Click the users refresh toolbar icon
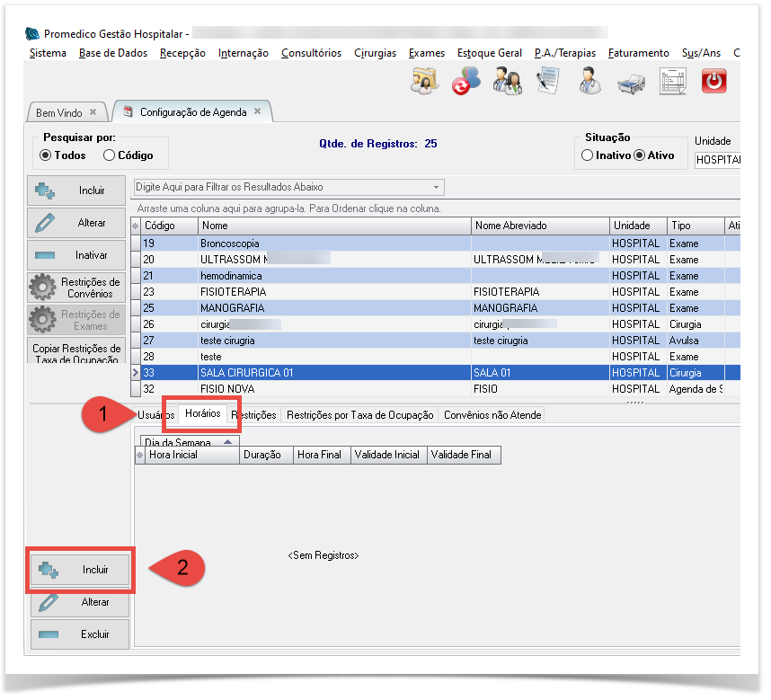 [x=465, y=83]
